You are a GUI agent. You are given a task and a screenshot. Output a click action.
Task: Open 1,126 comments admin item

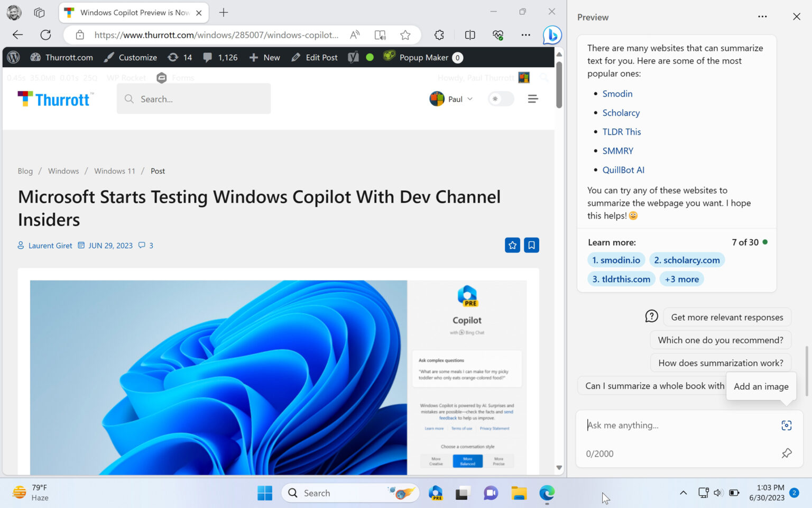pyautogui.click(x=220, y=57)
